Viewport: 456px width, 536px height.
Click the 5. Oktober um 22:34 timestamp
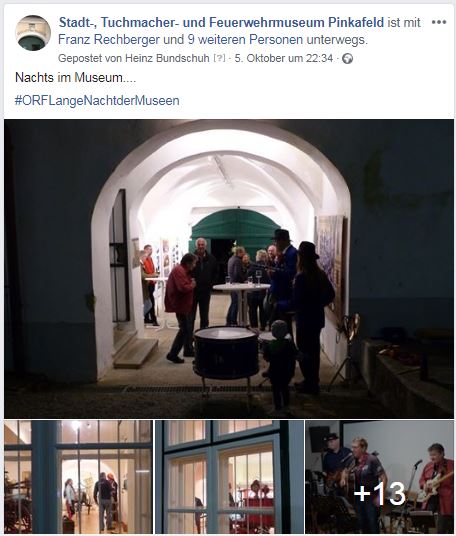pos(283,58)
